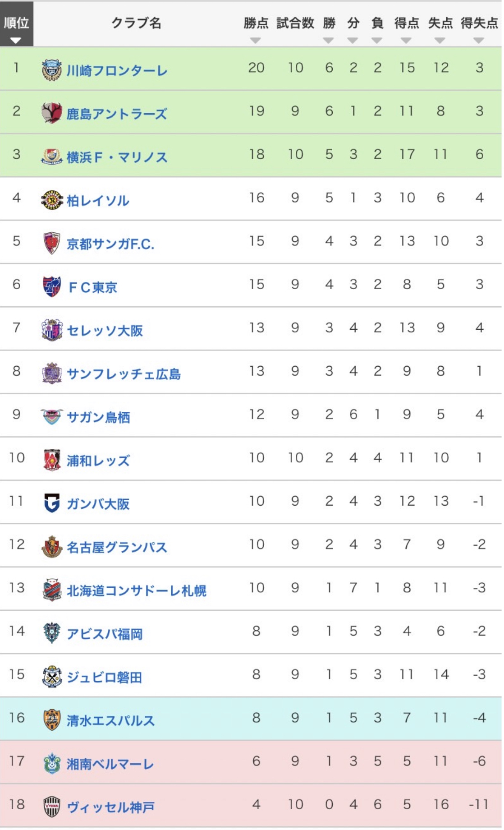Select the 試合数 column header

(x=295, y=23)
